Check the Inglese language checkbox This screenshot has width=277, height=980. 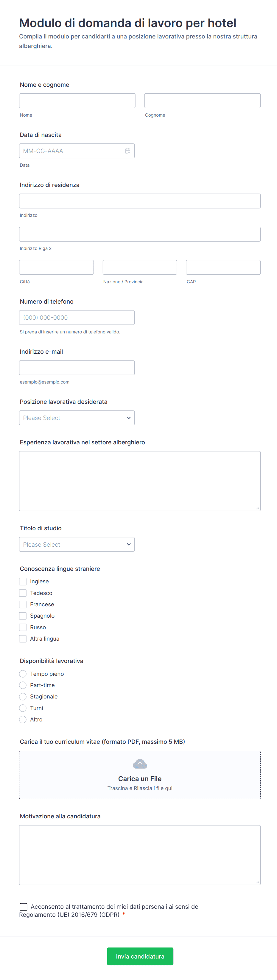point(23,581)
